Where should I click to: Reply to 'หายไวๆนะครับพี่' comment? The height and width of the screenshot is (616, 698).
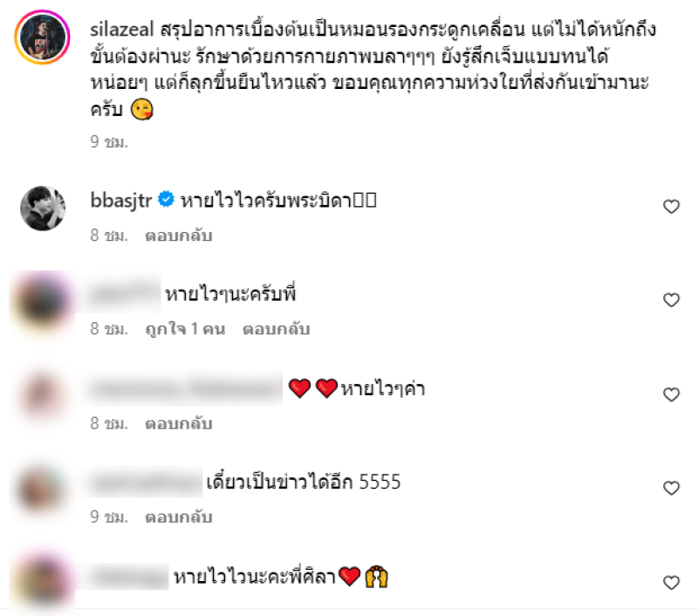point(276,329)
